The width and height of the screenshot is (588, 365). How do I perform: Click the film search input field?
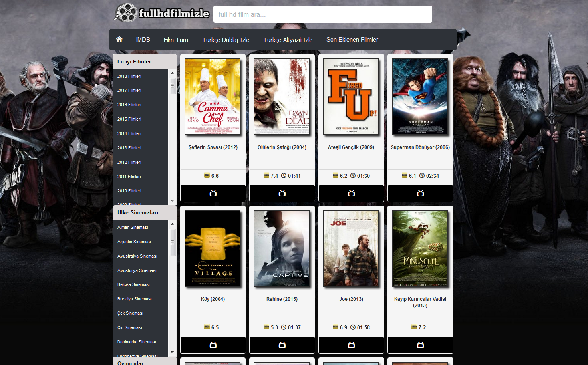tap(323, 14)
